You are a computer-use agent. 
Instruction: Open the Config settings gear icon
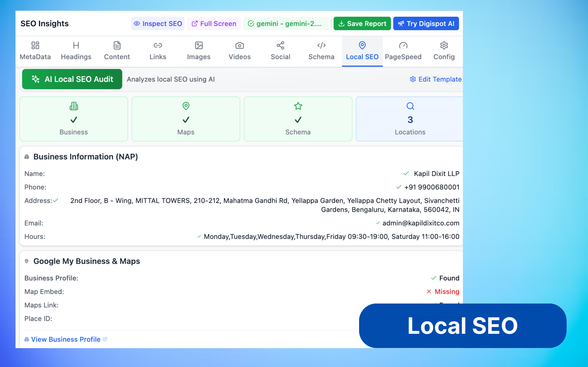(x=444, y=45)
